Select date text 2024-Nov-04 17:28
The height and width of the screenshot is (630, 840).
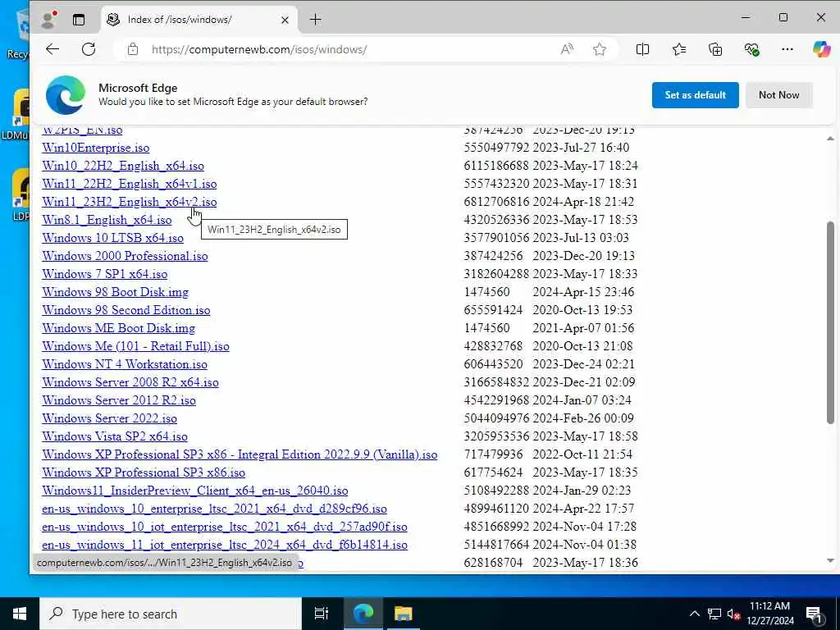[x=584, y=527]
